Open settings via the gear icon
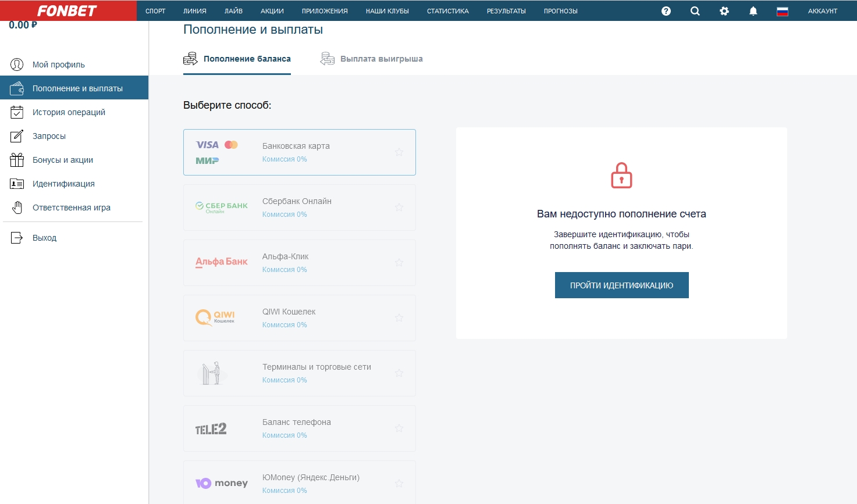Image resolution: width=857 pixels, height=504 pixels. [724, 11]
